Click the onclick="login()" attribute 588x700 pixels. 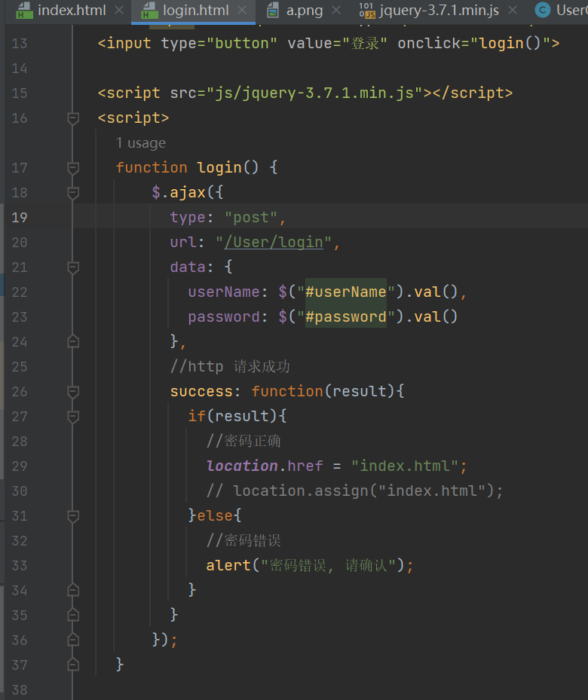(473, 43)
